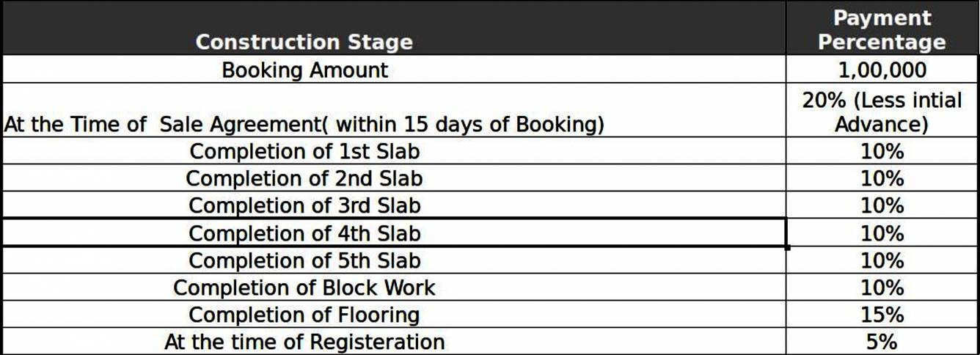
Task: Select the Completion of Block Work cell
Action: coord(305,288)
